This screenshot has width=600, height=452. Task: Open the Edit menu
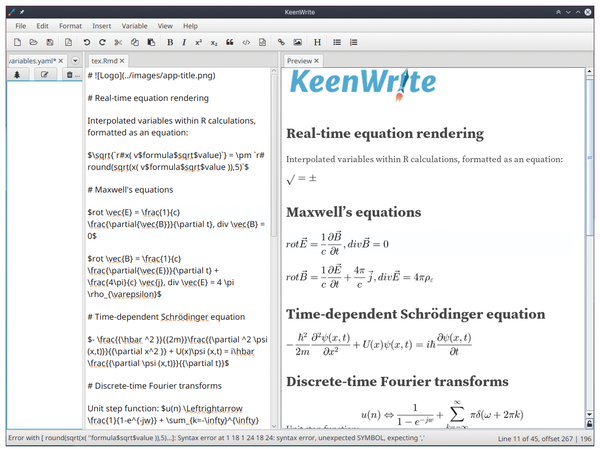tap(42, 26)
